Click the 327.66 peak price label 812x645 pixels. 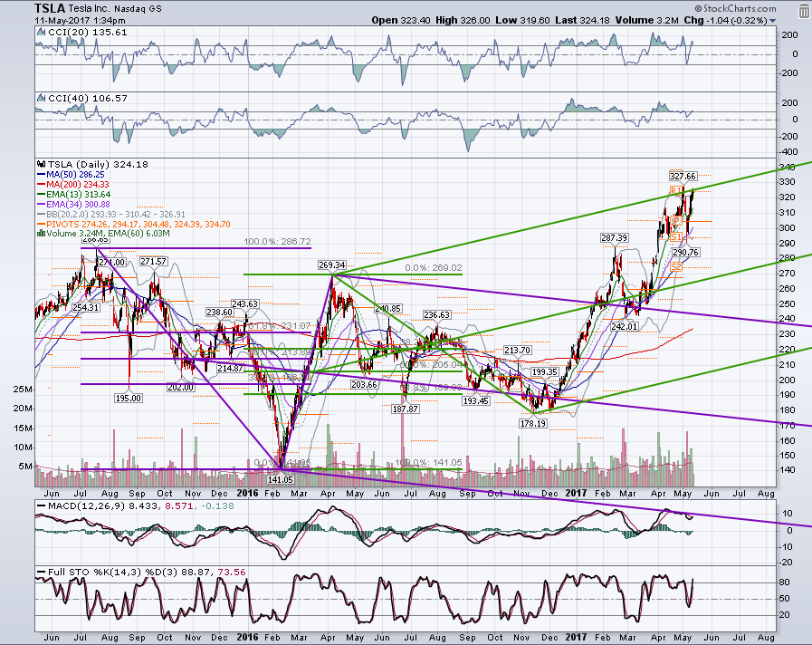click(683, 176)
